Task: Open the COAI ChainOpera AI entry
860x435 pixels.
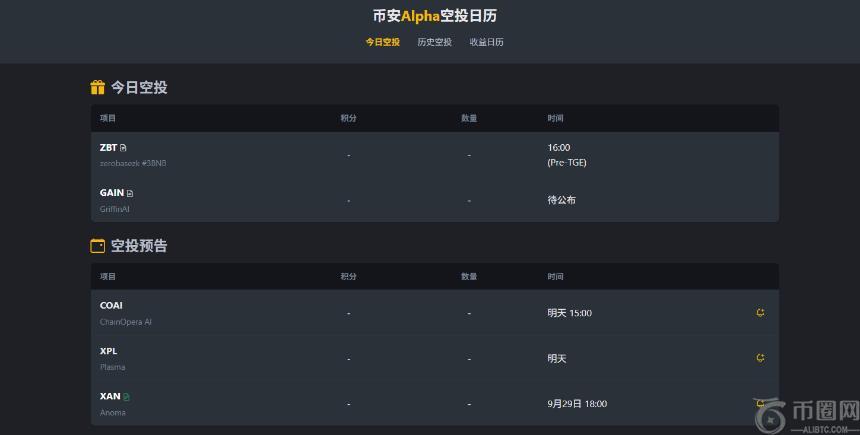Action: tap(111, 306)
